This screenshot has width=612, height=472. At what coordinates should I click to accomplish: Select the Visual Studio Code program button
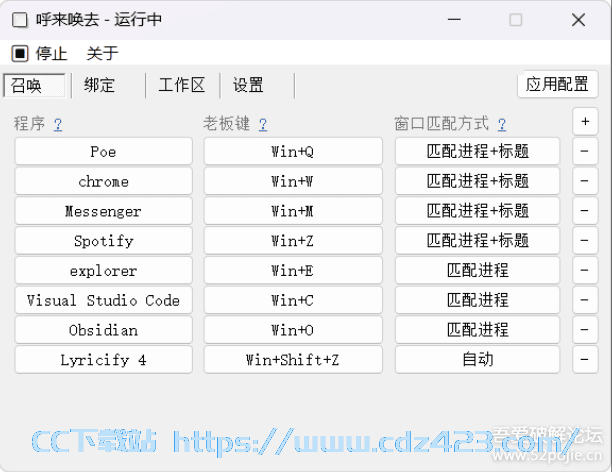pyautogui.click(x=103, y=300)
